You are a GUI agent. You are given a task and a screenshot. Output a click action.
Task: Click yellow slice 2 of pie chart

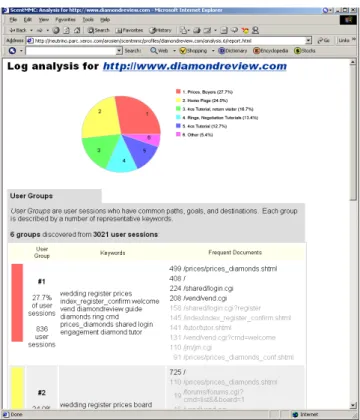point(102,118)
